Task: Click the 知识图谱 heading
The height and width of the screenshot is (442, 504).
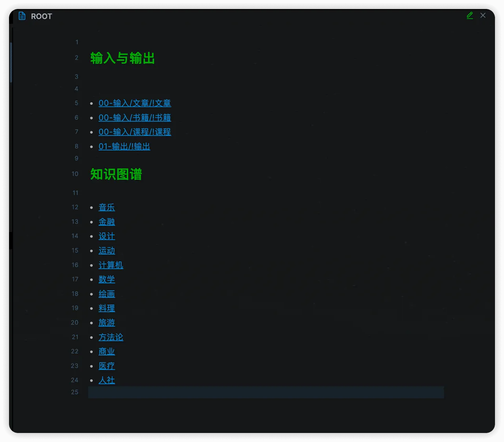Action: coord(116,174)
